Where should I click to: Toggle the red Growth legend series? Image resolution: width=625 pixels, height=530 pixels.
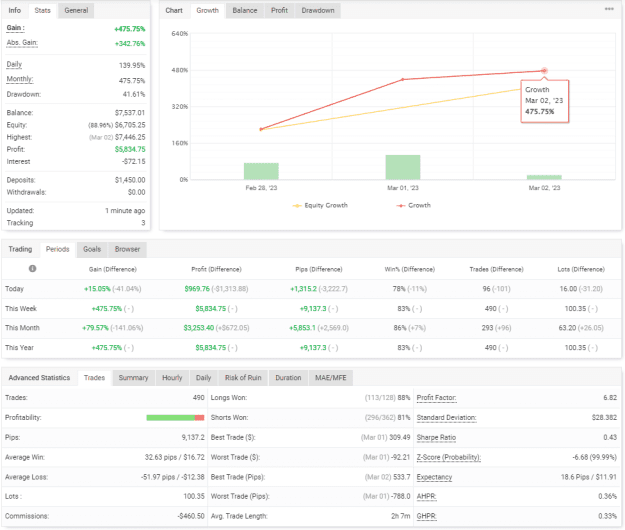coord(413,205)
